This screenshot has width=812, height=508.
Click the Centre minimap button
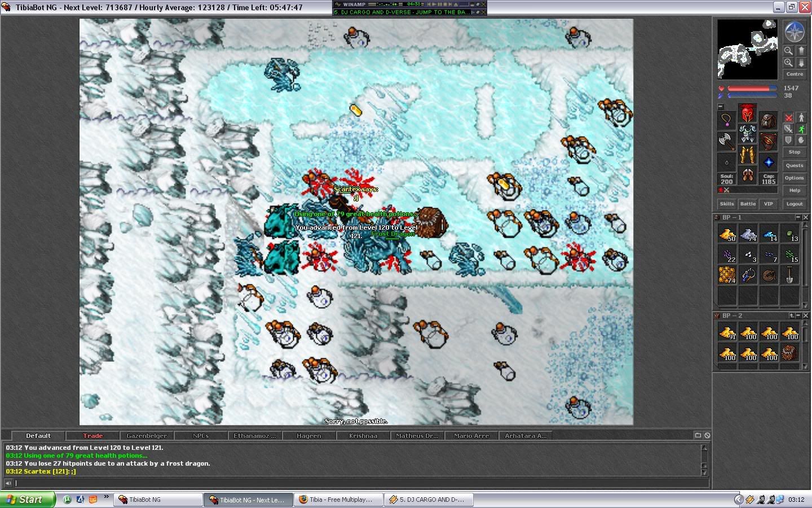pyautogui.click(x=795, y=74)
